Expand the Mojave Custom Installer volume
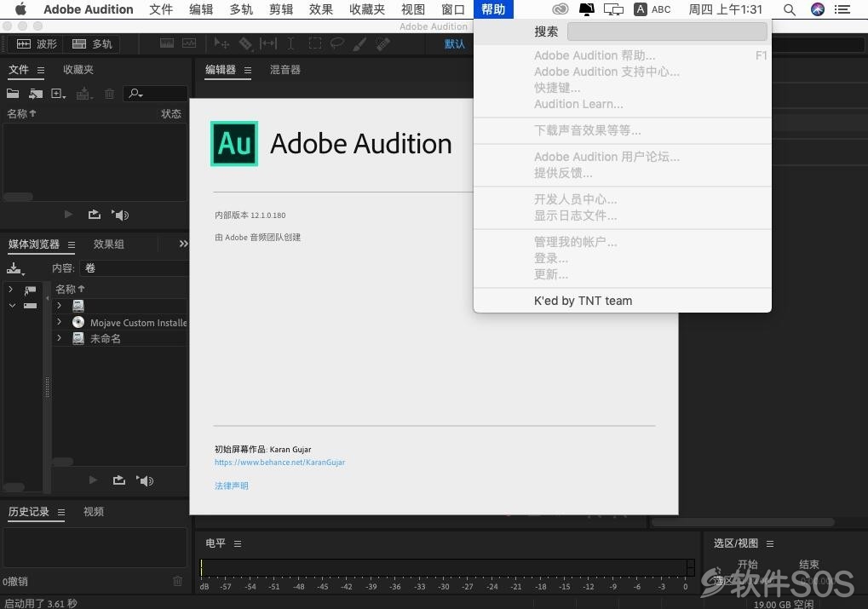The height and width of the screenshot is (609, 868). pyautogui.click(x=60, y=322)
